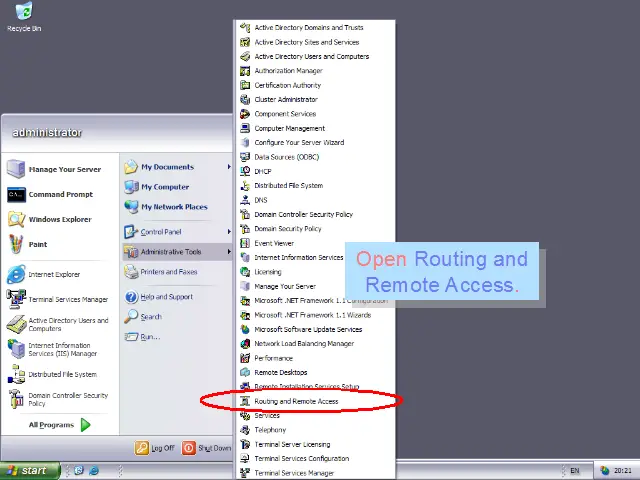Open the DNS console
Screen dimensions: 640x480
coord(316,200)
